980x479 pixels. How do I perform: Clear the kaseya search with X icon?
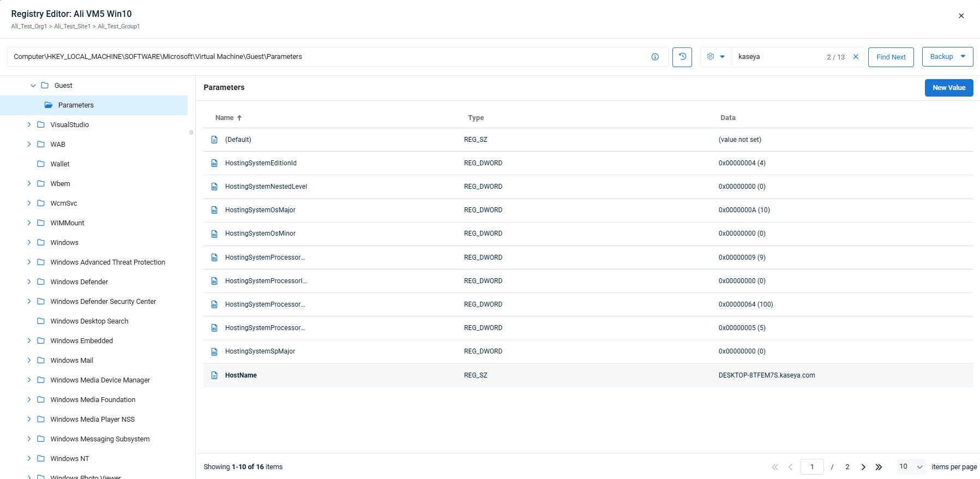coord(856,57)
